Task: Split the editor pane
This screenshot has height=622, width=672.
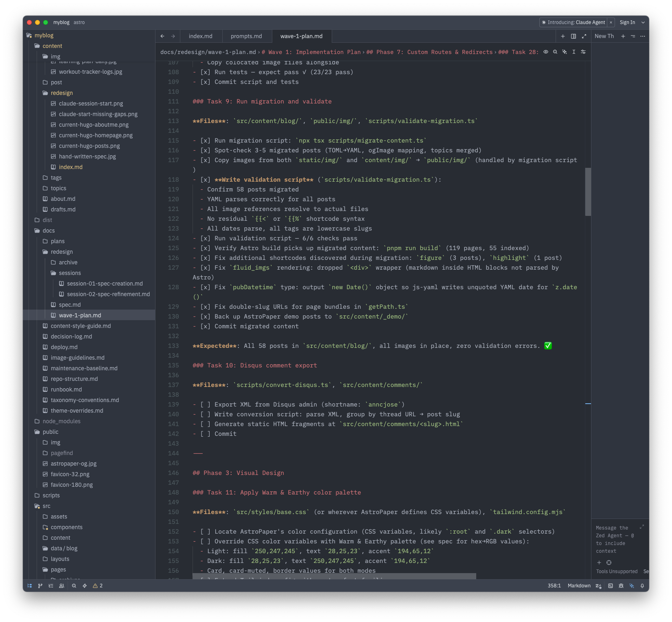Action: pos(573,36)
